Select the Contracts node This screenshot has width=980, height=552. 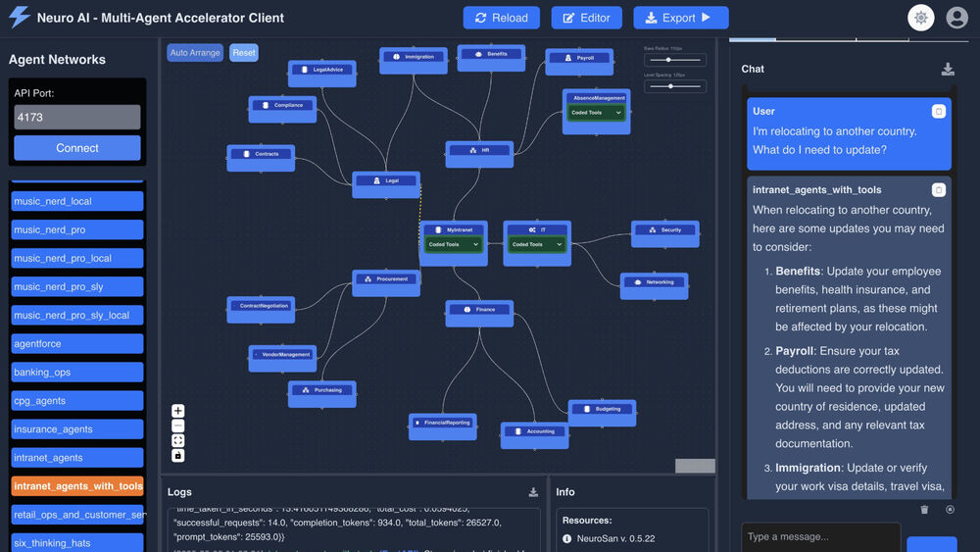coord(261,158)
